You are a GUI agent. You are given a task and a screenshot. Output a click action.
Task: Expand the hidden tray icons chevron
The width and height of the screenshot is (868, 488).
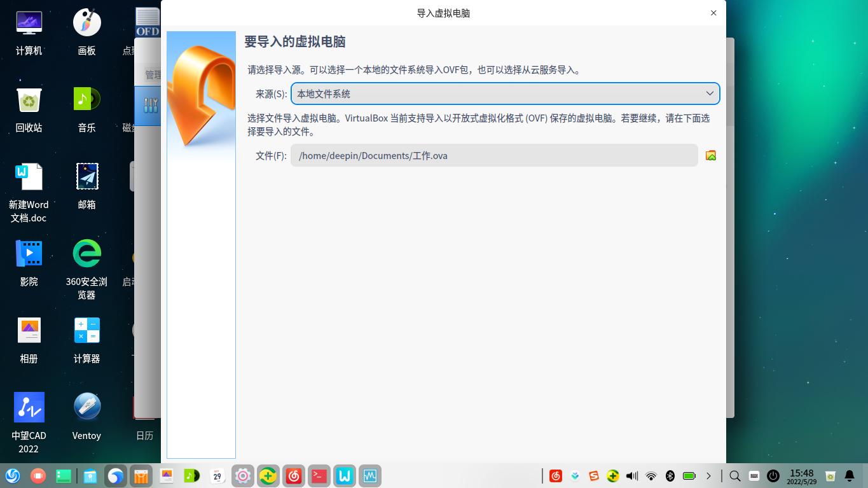pyautogui.click(x=709, y=475)
